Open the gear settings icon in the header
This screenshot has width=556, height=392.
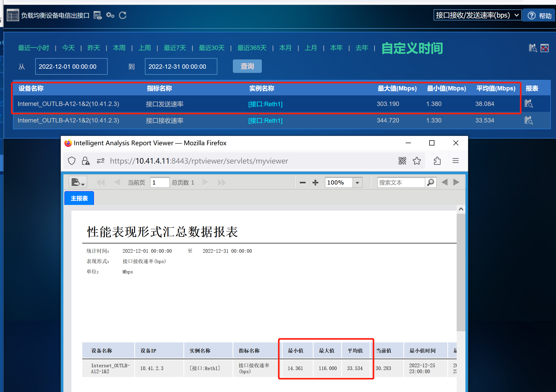pyautogui.click(x=110, y=16)
